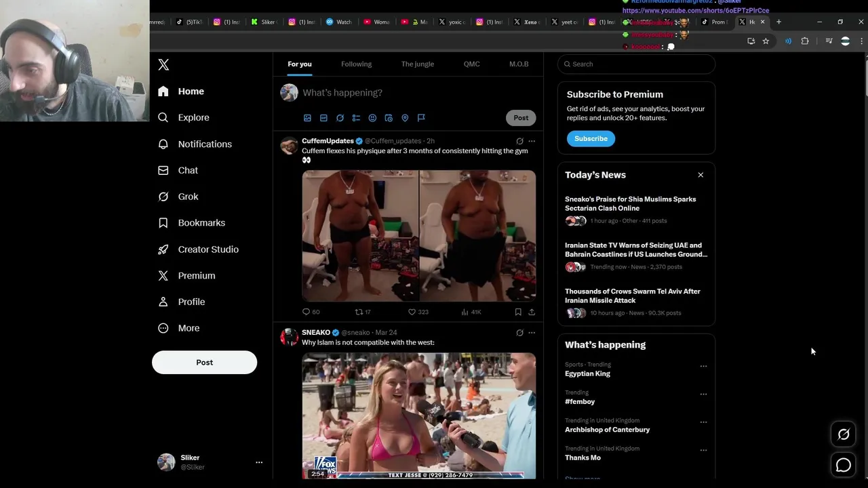Screen dimensions: 868x488
Task: Open account switcher dots next to Sliker
Action: pyautogui.click(x=258, y=462)
